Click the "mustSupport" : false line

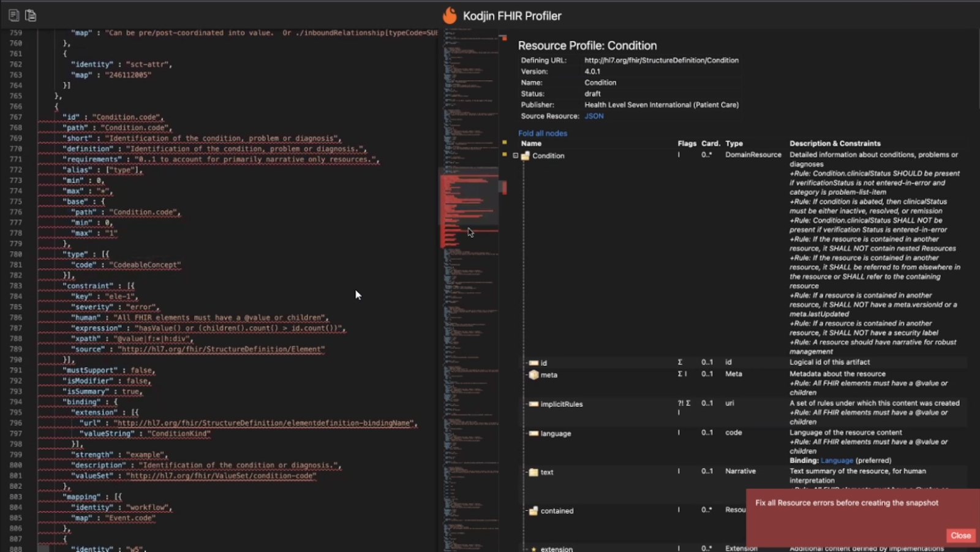[109, 370]
